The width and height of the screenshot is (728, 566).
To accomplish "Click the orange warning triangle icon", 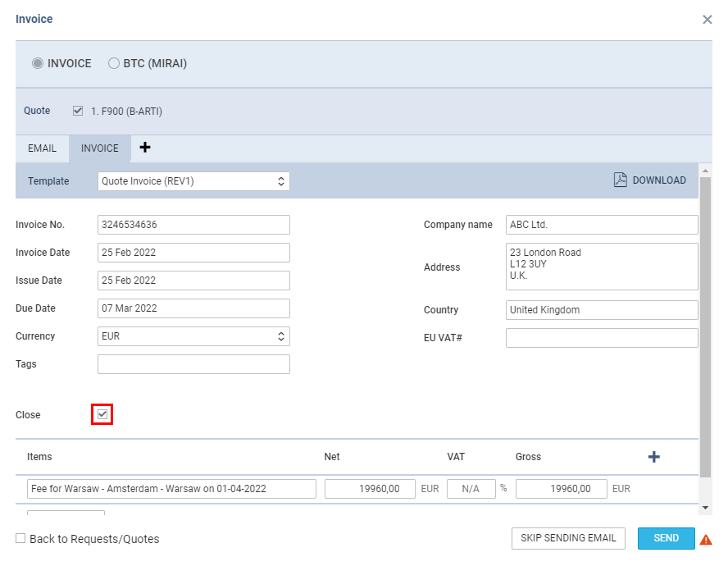I will click(706, 540).
